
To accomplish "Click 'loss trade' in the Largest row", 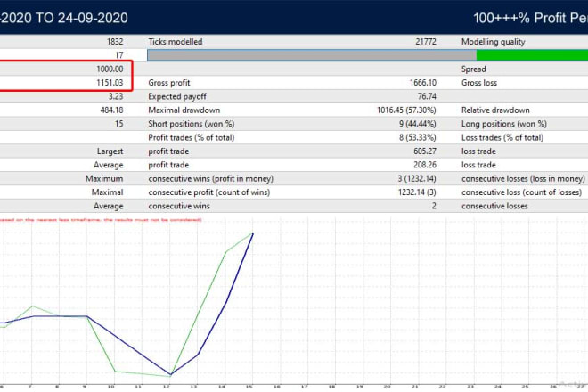I will 478,151.
